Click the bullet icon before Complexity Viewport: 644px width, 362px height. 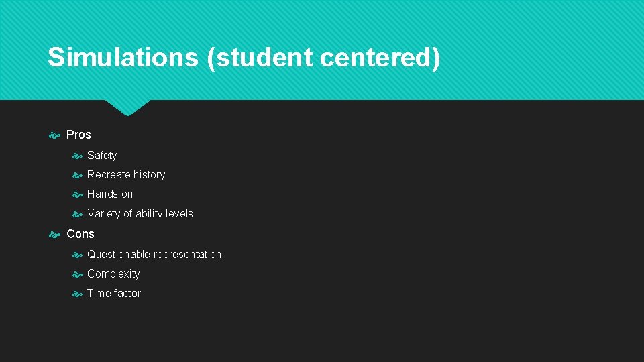(77, 274)
